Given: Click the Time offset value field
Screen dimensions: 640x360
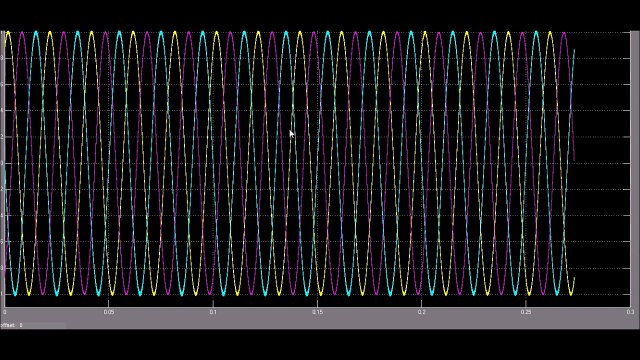Looking at the screenshot, I should 42,325.
